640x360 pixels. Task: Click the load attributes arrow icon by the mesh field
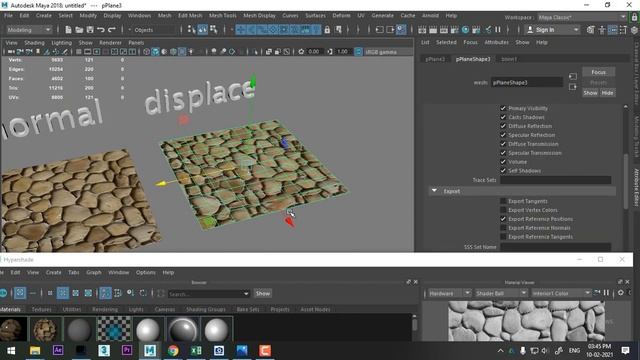pos(573,76)
